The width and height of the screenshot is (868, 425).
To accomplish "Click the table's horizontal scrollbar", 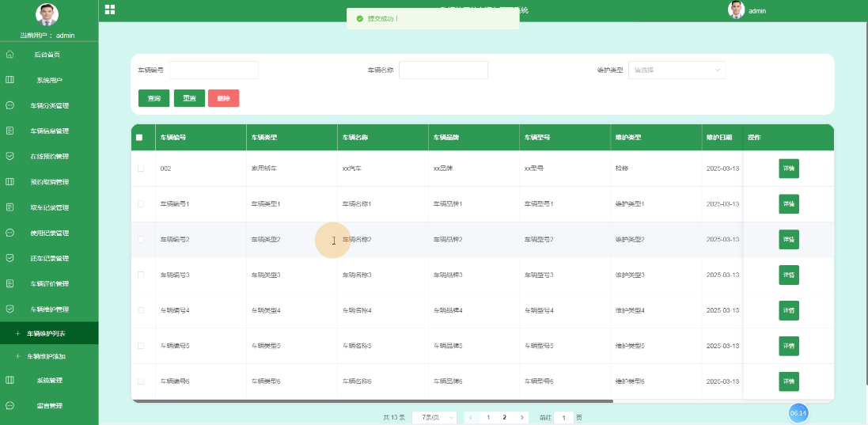I will coord(372,400).
